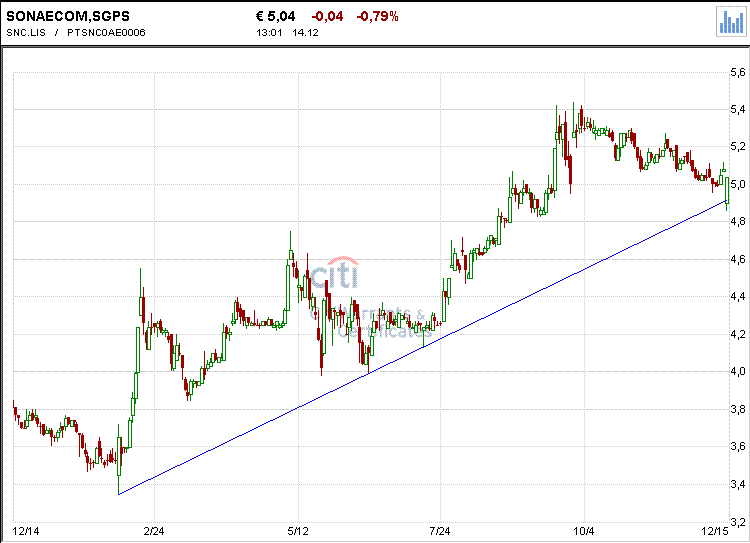
Task: Click the 7/24 date axis label
Action: 440,531
